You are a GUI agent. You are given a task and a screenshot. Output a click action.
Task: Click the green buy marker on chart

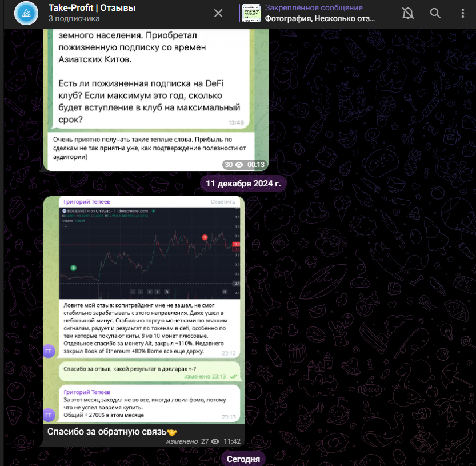click(x=73, y=267)
